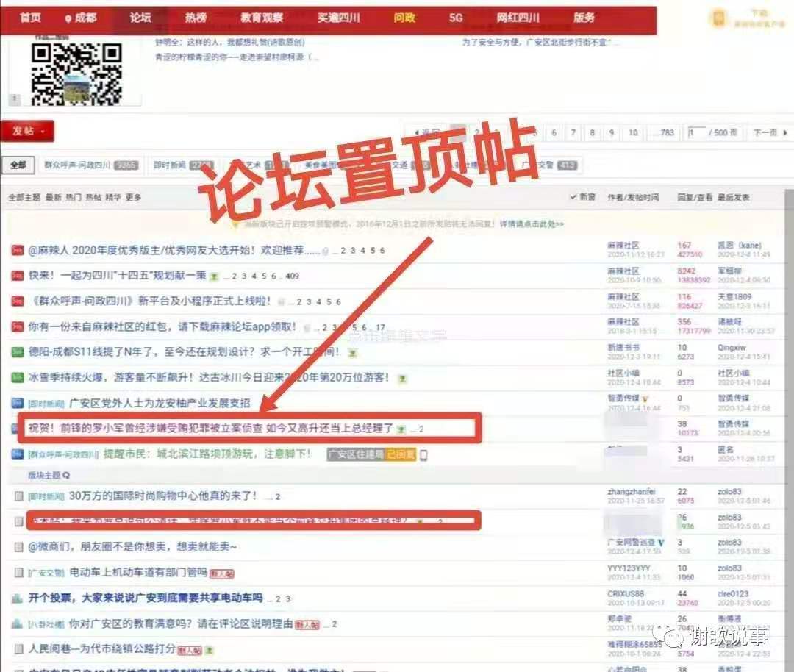794x672 pixels.
Task: Switch to the 即时新闻 category tab
Action: pos(169,165)
